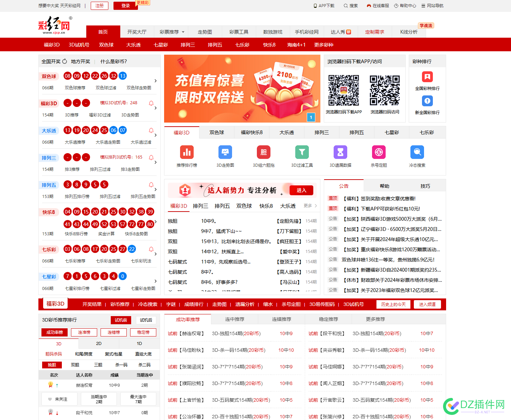Expand the 彩票推荐 dropdown menu

click(172, 32)
